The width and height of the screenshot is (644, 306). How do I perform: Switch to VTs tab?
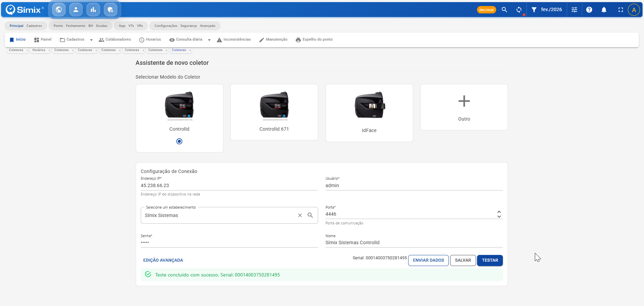(x=131, y=26)
